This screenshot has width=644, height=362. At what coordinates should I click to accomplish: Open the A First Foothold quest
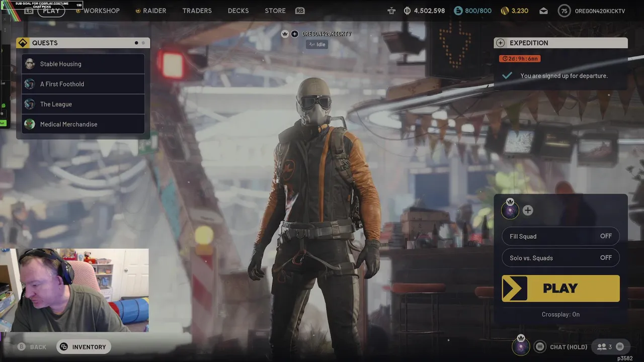click(x=83, y=84)
